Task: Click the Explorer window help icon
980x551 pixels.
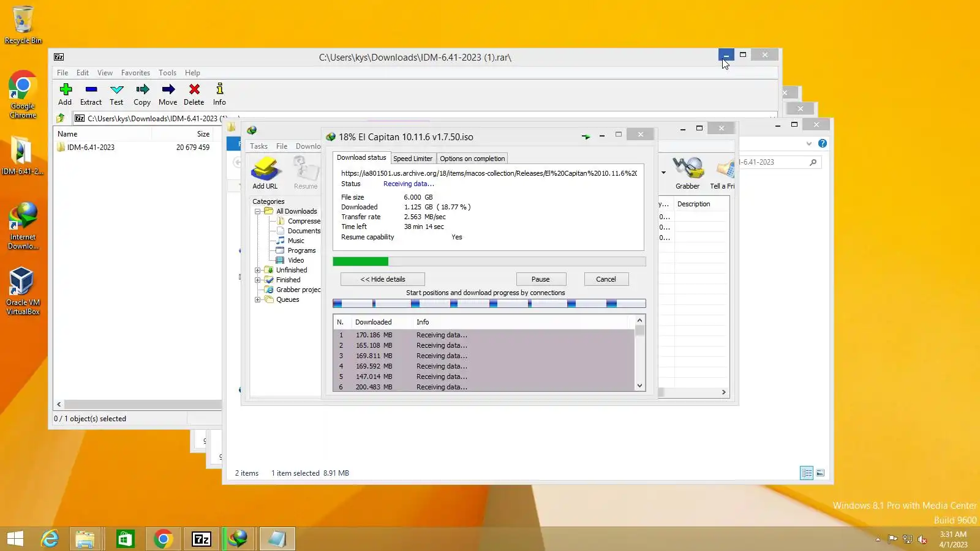Action: [823, 143]
